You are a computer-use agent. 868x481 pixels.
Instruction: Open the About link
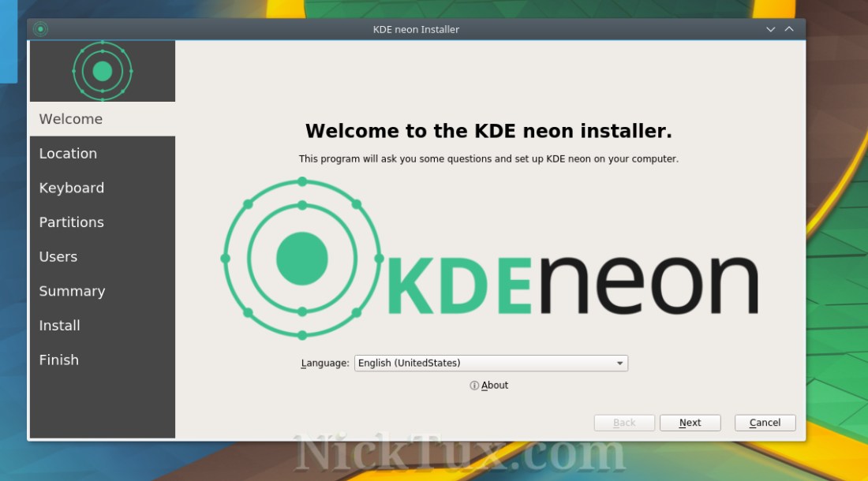coord(495,386)
